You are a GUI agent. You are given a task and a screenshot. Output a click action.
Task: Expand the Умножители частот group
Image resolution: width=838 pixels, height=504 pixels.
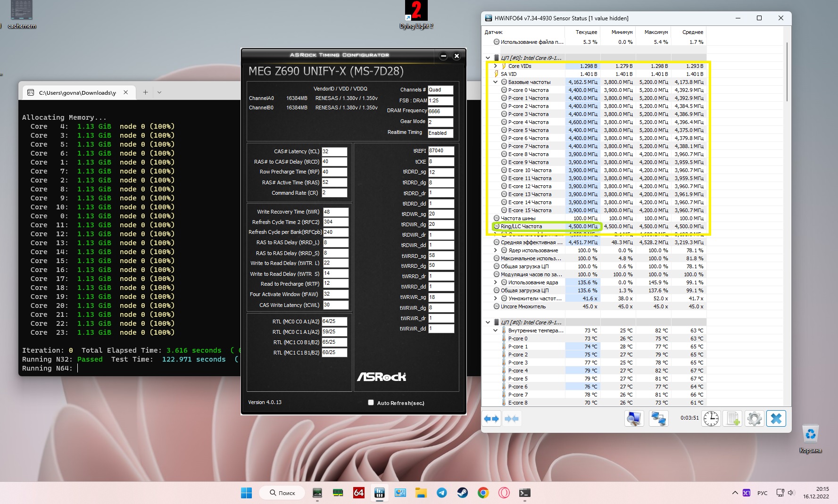[x=495, y=298]
